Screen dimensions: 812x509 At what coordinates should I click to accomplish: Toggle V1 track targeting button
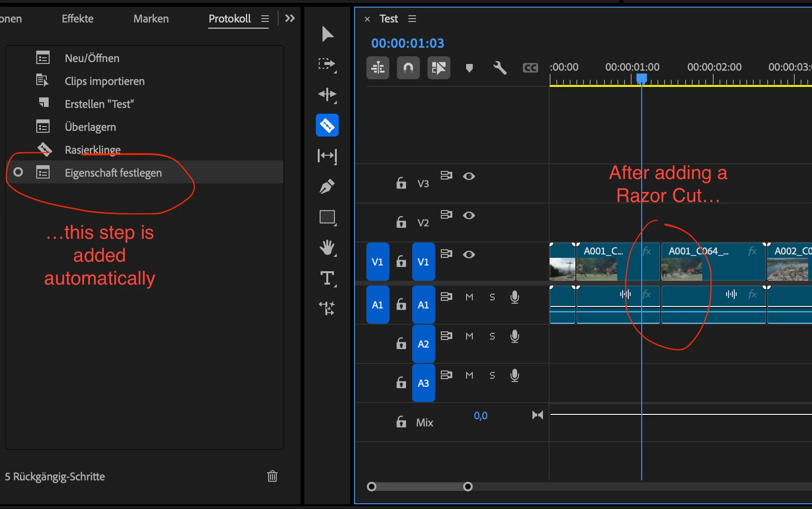pos(423,262)
